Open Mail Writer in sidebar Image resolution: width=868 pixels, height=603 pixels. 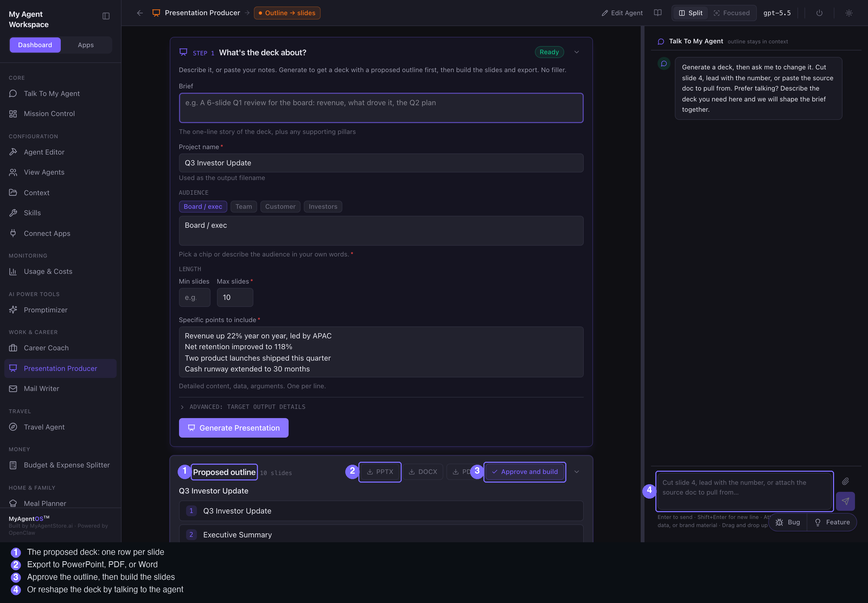[60, 389]
